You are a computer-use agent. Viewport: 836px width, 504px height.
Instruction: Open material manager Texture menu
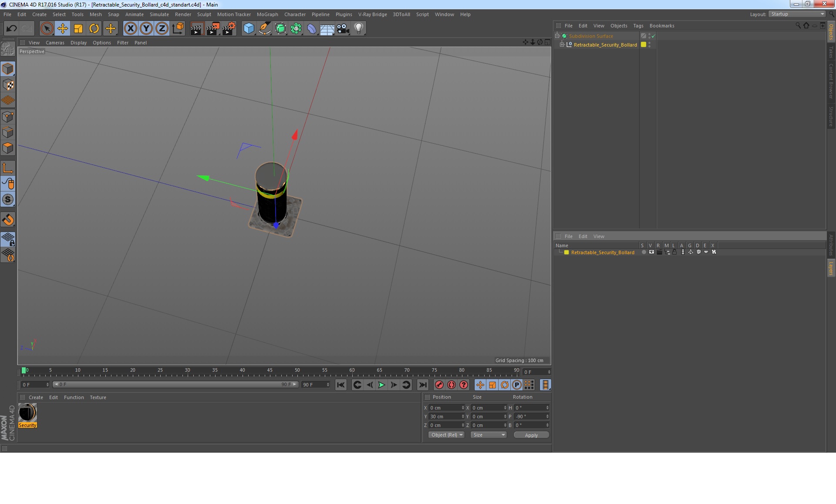tap(98, 397)
